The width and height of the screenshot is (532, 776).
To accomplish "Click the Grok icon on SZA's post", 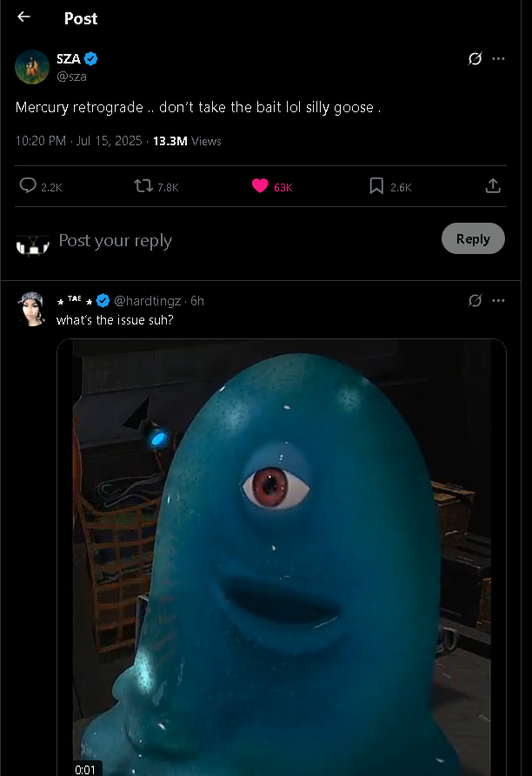I will (475, 59).
